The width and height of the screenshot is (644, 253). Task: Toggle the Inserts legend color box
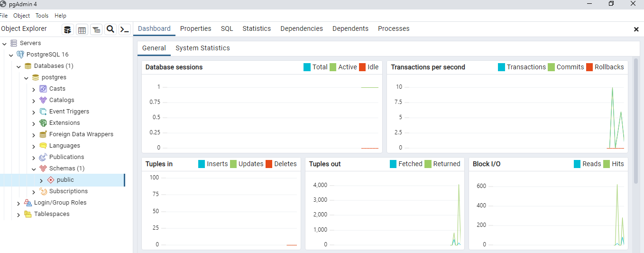point(202,164)
